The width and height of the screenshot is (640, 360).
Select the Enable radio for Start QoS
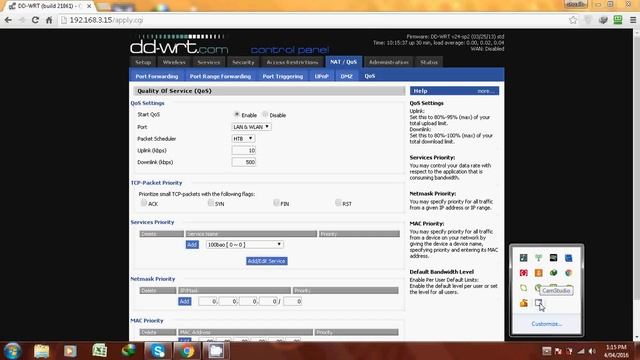237,114
